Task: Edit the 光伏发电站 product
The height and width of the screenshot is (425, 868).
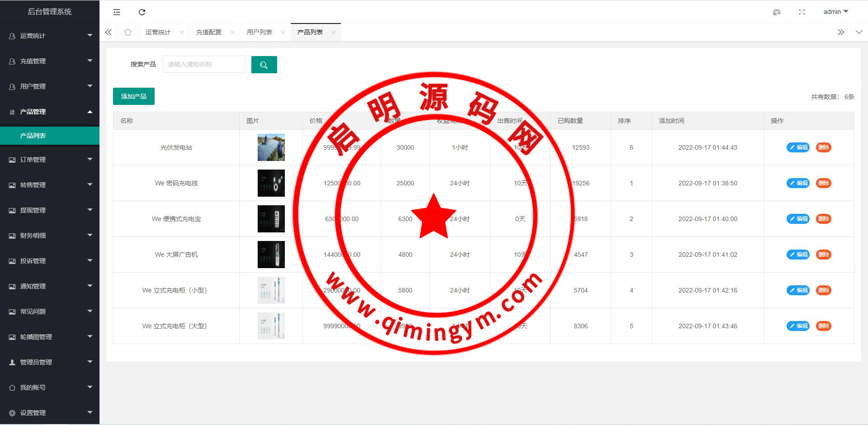Action: coord(798,147)
